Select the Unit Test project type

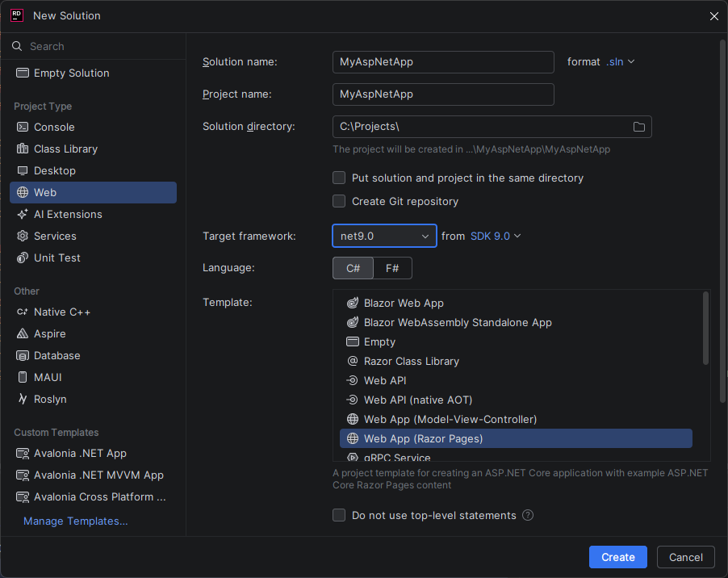click(x=57, y=258)
